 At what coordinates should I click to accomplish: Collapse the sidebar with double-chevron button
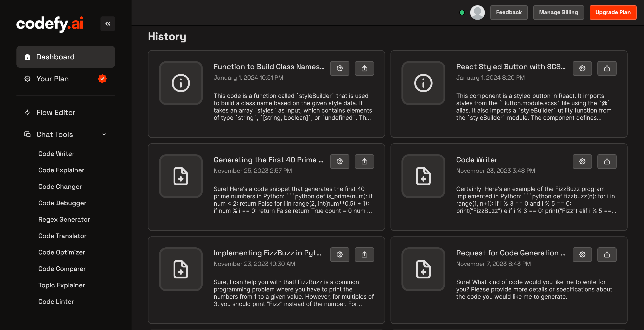pyautogui.click(x=108, y=24)
